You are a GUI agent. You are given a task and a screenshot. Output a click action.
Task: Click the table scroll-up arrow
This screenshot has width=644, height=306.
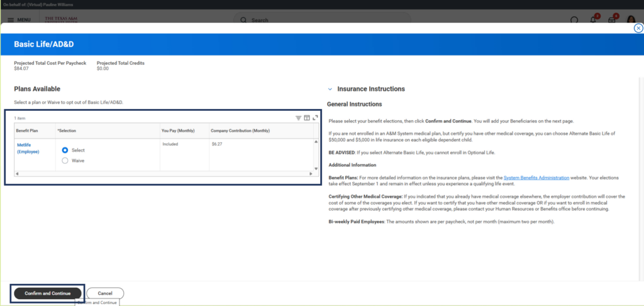click(x=316, y=142)
